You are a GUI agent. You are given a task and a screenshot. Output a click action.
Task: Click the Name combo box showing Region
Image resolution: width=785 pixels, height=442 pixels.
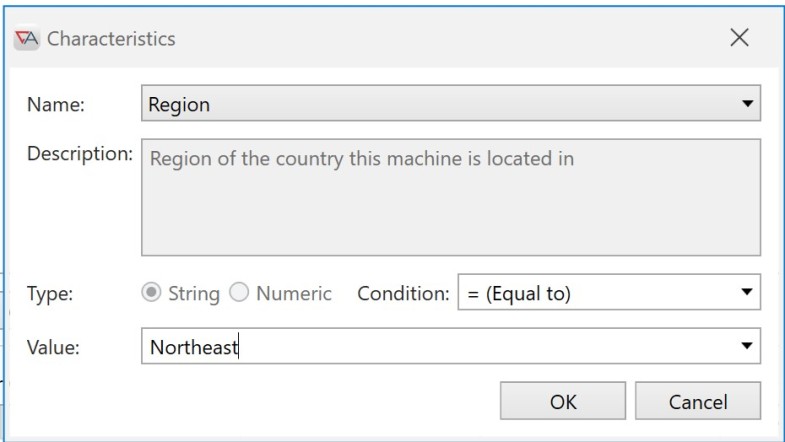451,104
